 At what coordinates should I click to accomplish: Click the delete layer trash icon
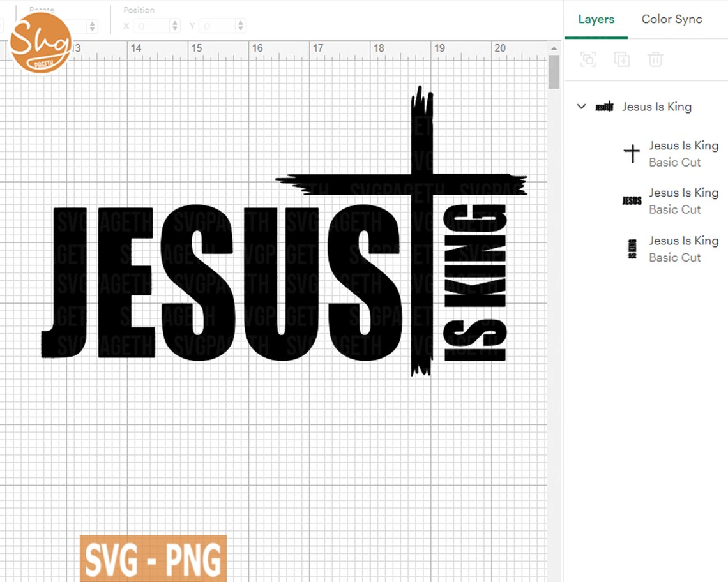(x=655, y=59)
